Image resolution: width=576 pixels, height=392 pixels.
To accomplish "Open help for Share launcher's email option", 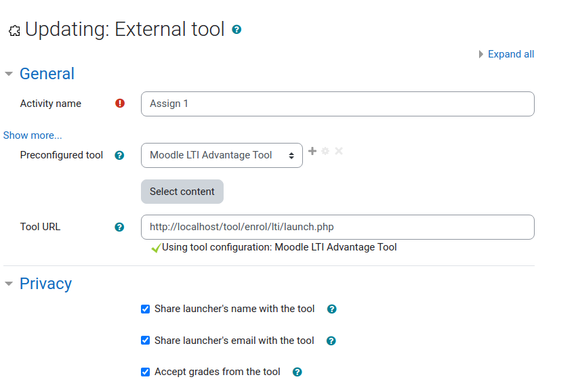I will (x=331, y=341).
